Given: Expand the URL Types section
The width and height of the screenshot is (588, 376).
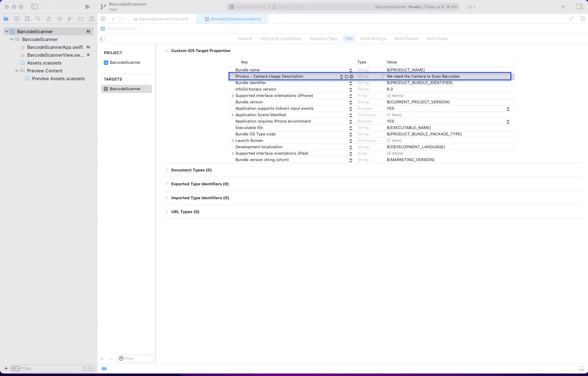Looking at the screenshot, I should [x=167, y=212].
